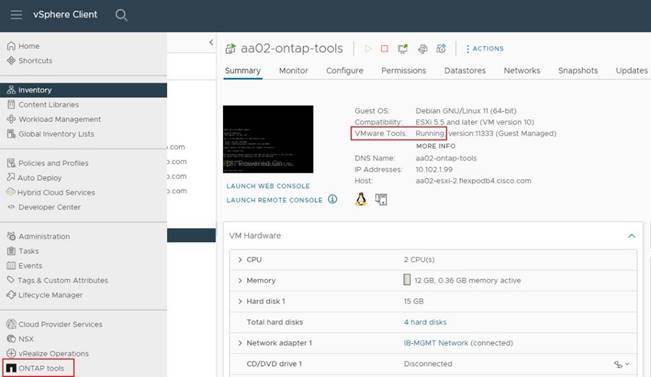Collapse the inventory panel with the arrow
This screenshot has width=651, height=377.
(x=211, y=42)
